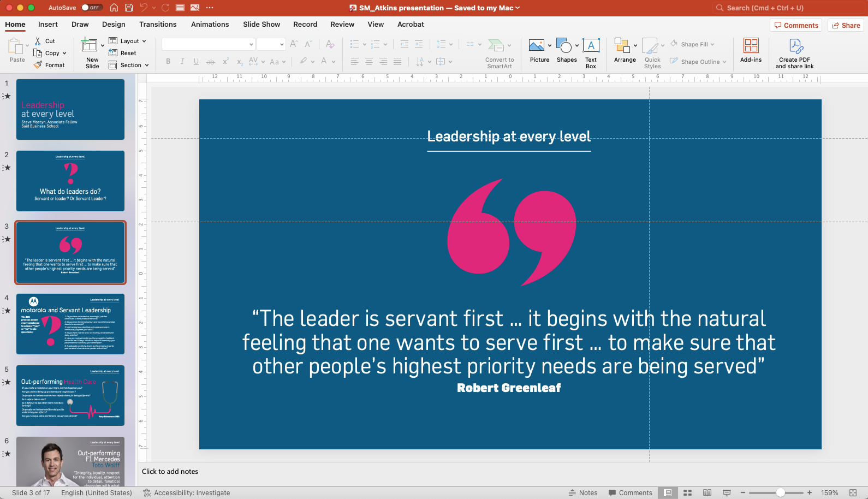Switch to Slide Sorter view in the status bar
The width and height of the screenshot is (868, 499).
(x=688, y=492)
